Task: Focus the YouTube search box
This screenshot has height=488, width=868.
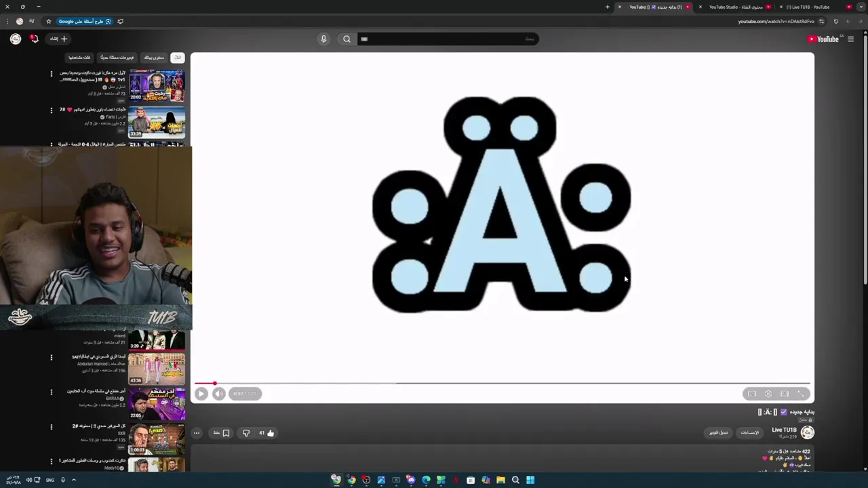Action: pos(448,39)
